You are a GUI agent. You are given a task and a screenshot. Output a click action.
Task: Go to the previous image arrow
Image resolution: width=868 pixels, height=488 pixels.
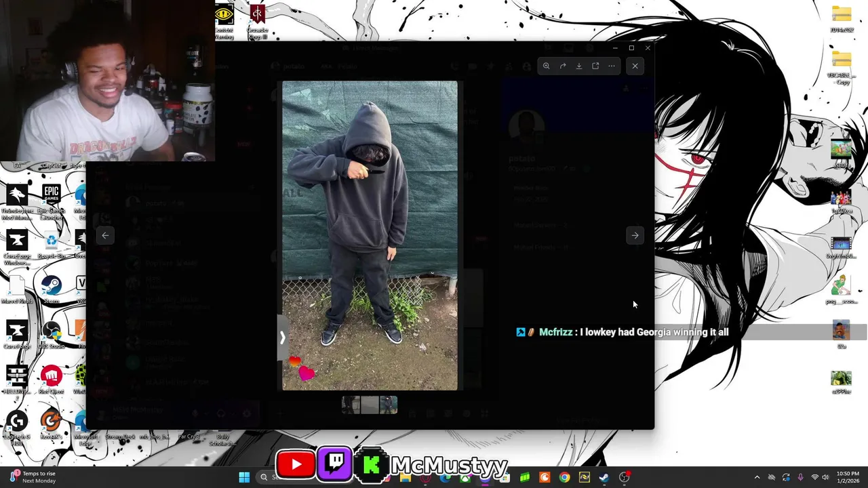click(105, 235)
